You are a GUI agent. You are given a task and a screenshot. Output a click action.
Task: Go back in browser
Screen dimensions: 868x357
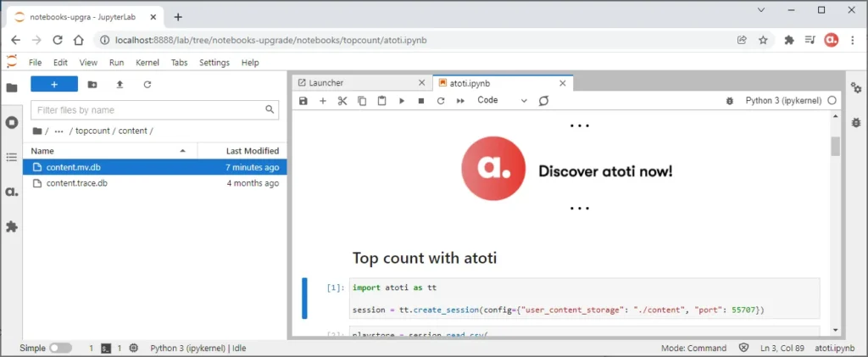(15, 40)
